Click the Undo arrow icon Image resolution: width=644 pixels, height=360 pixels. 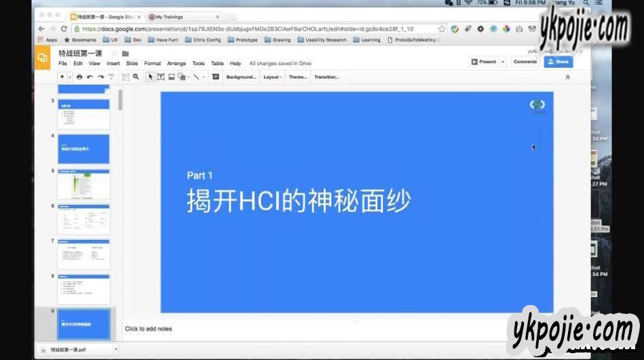click(90, 77)
